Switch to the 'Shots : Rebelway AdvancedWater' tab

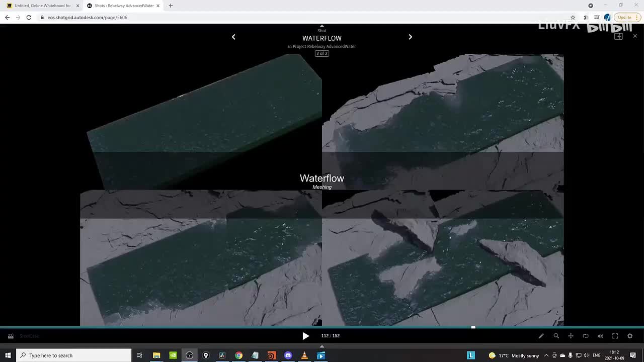tap(123, 6)
